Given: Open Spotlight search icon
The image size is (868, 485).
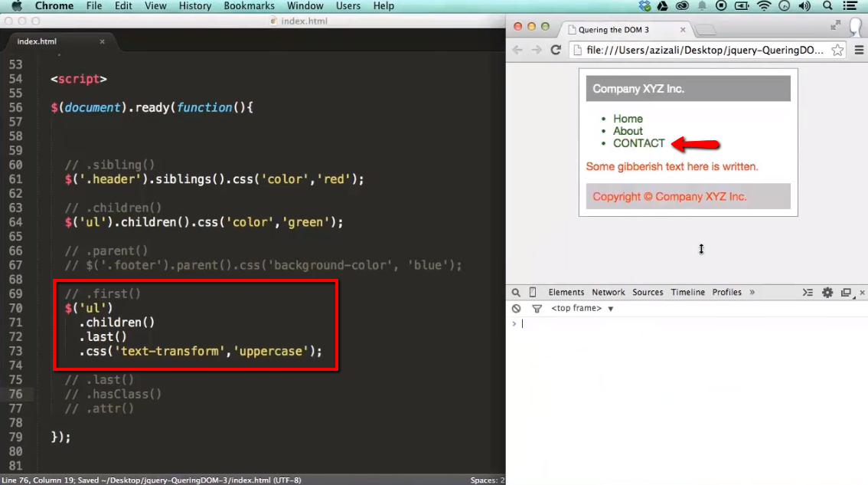Looking at the screenshot, I should [827, 6].
